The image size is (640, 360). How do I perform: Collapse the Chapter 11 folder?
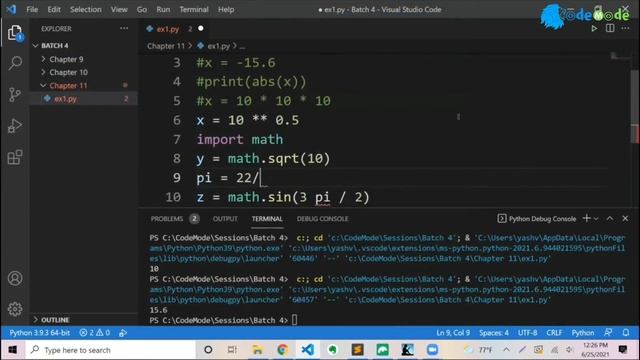point(68,85)
